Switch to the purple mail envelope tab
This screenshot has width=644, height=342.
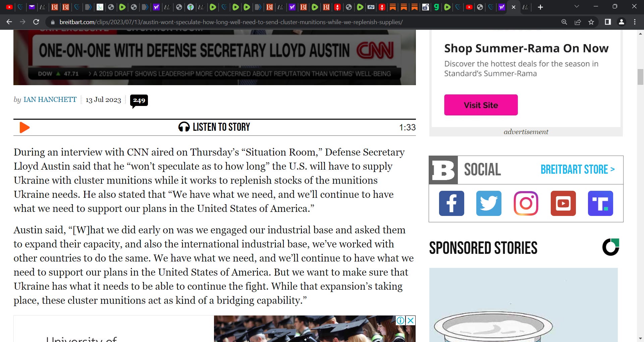(x=32, y=7)
